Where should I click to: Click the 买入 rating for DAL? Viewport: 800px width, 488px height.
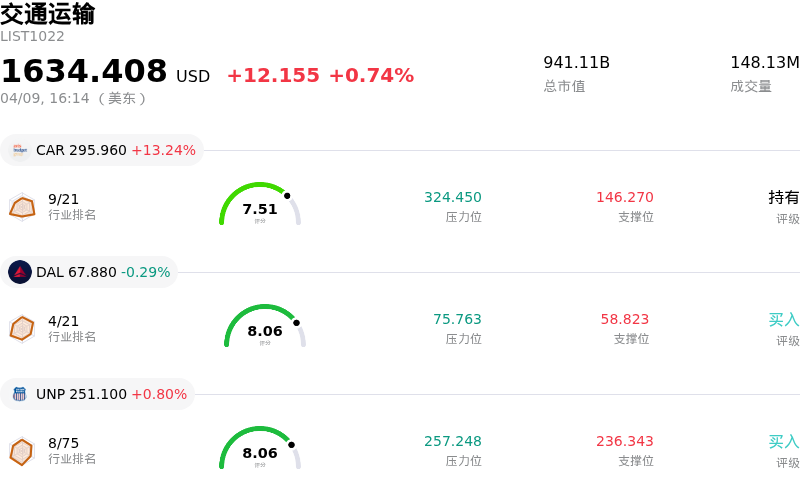pos(784,320)
